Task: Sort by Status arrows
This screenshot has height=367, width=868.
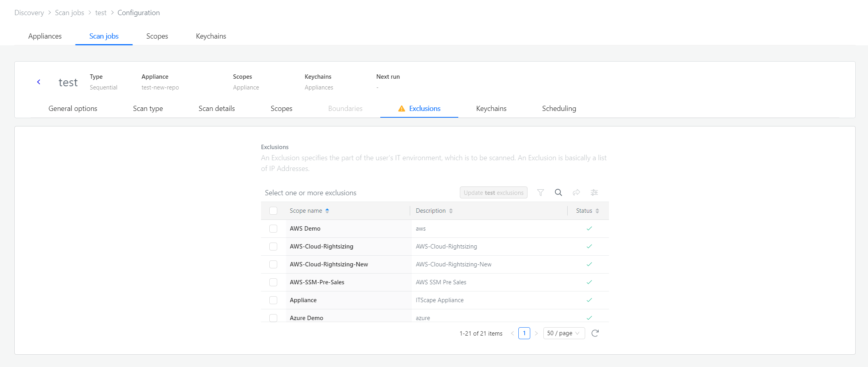Action: 597,211
